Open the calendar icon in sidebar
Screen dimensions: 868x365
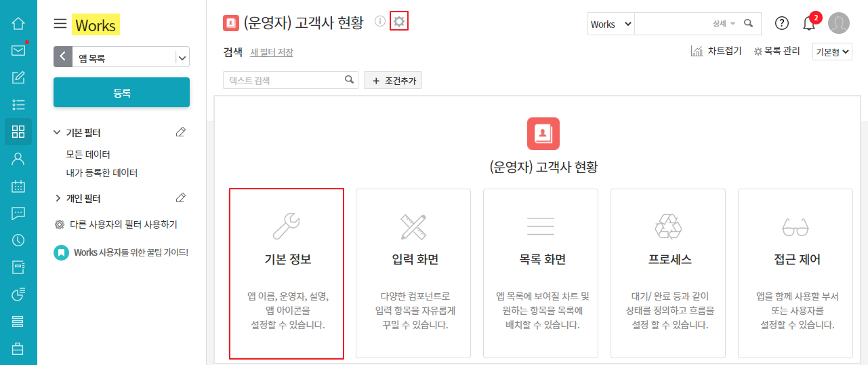(18, 186)
